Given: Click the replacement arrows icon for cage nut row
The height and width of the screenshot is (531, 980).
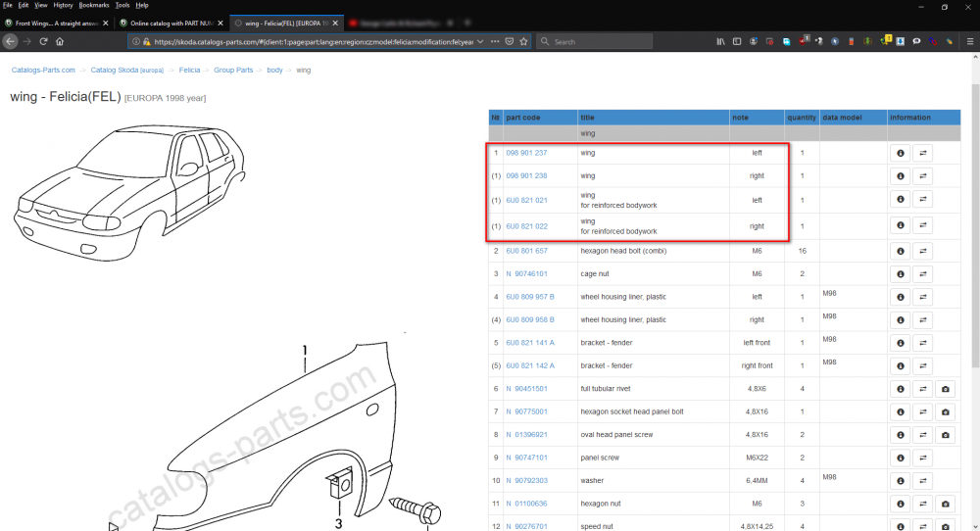Looking at the screenshot, I should click(x=922, y=274).
